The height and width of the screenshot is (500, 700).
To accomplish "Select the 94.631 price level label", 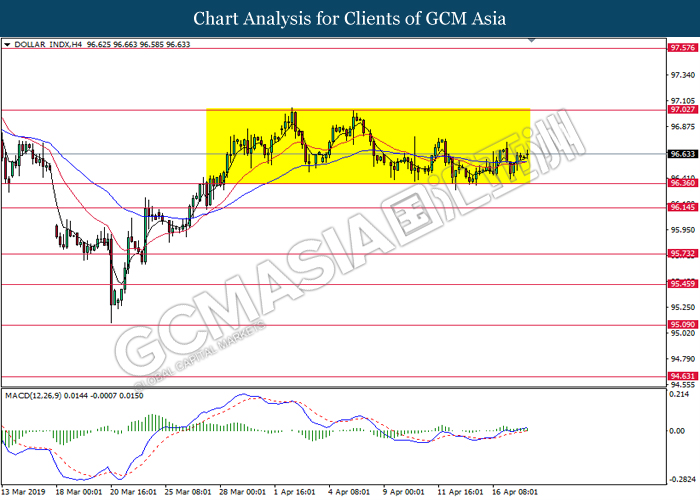I will click(x=683, y=376).
